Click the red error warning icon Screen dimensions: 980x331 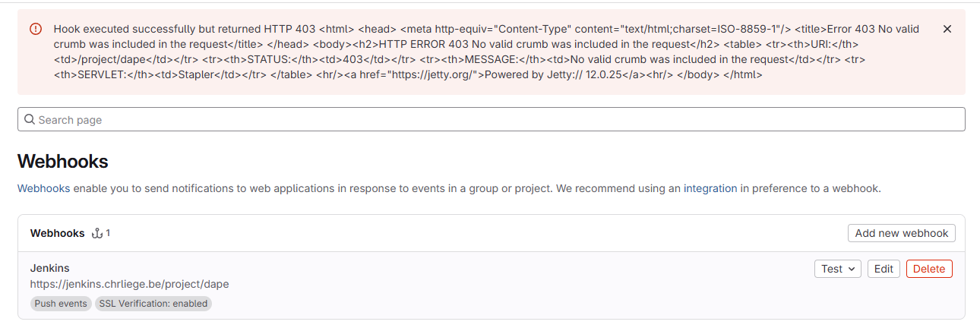36,29
